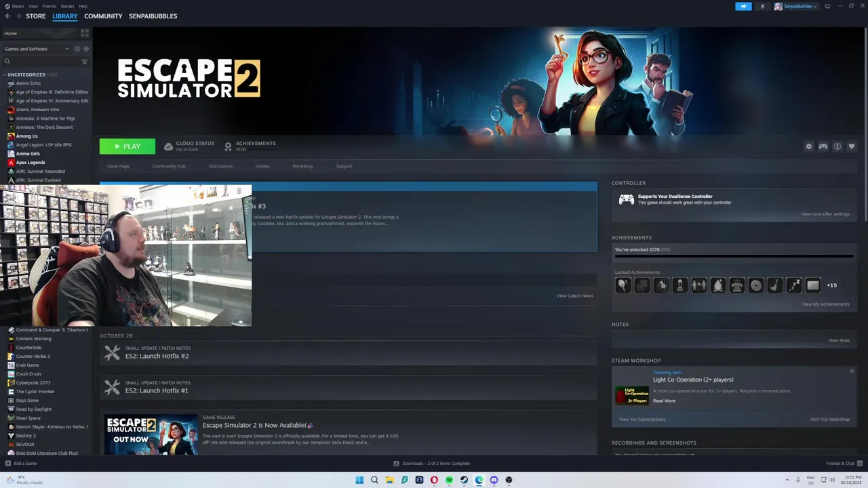This screenshot has height=488, width=868.
Task: Toggle the ready-to-play filter icon
Action: click(85, 49)
